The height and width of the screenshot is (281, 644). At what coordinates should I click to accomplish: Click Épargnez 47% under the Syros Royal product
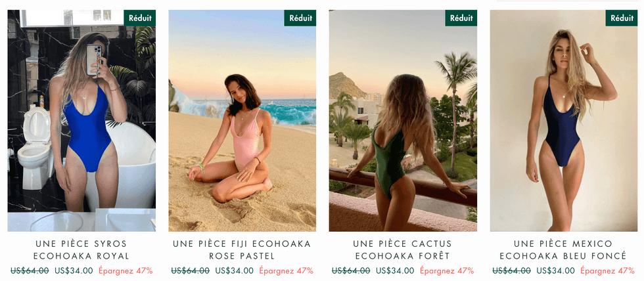click(126, 270)
